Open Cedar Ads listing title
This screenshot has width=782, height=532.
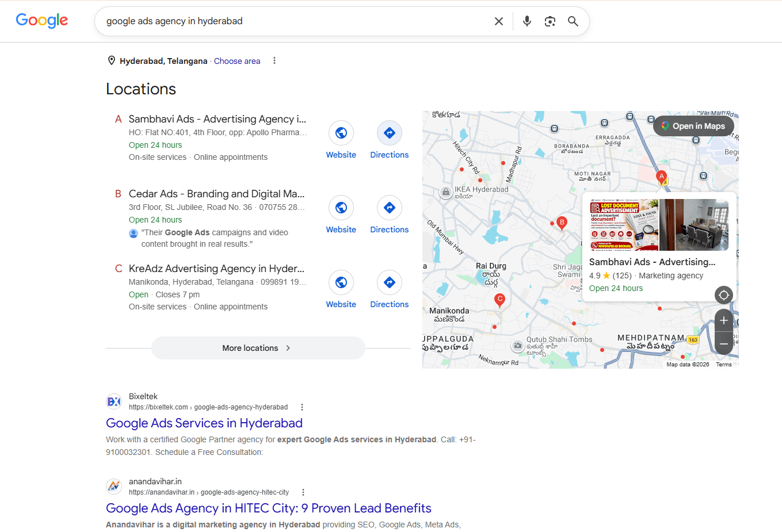217,194
